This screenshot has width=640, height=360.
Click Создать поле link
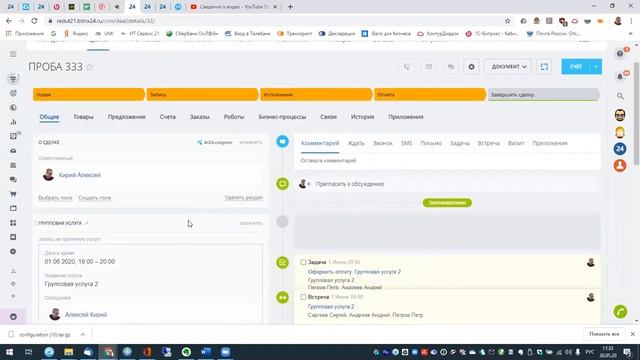click(x=95, y=198)
